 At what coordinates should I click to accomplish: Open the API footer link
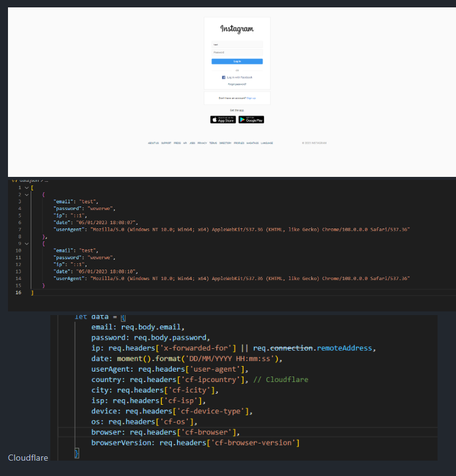[x=185, y=143]
